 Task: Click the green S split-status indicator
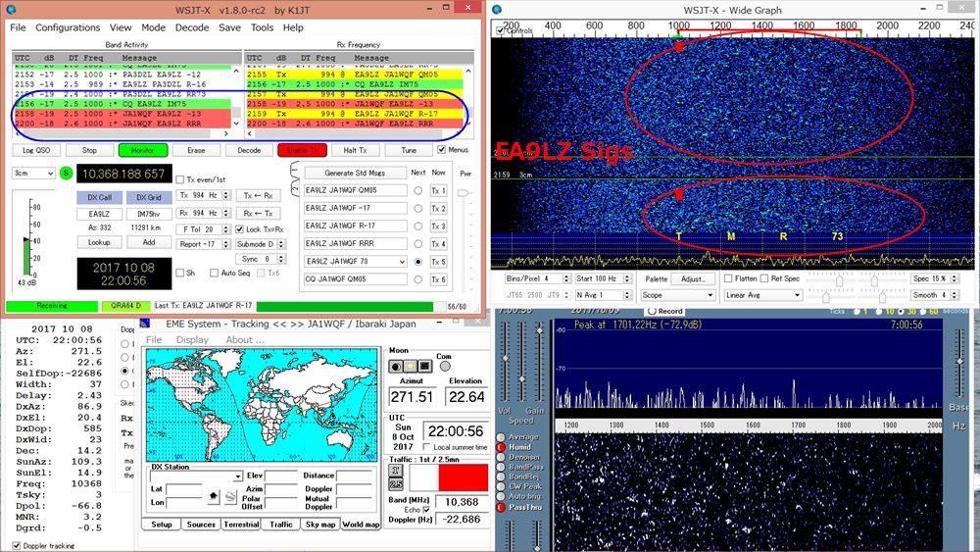pyautogui.click(x=66, y=174)
